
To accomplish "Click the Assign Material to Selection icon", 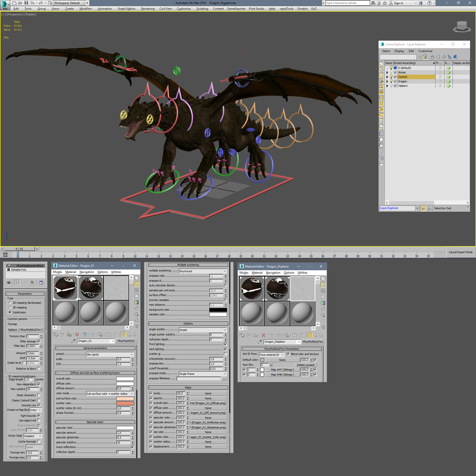I will (68, 334).
